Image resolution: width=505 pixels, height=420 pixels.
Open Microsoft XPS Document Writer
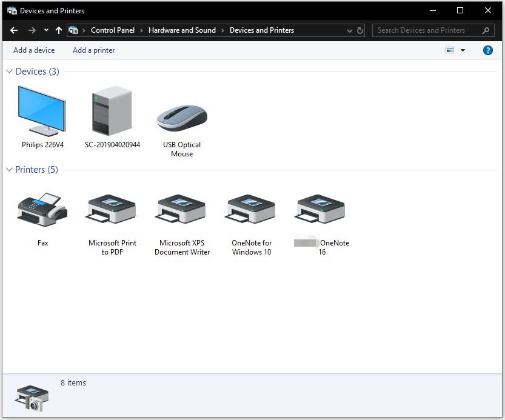pyautogui.click(x=181, y=208)
